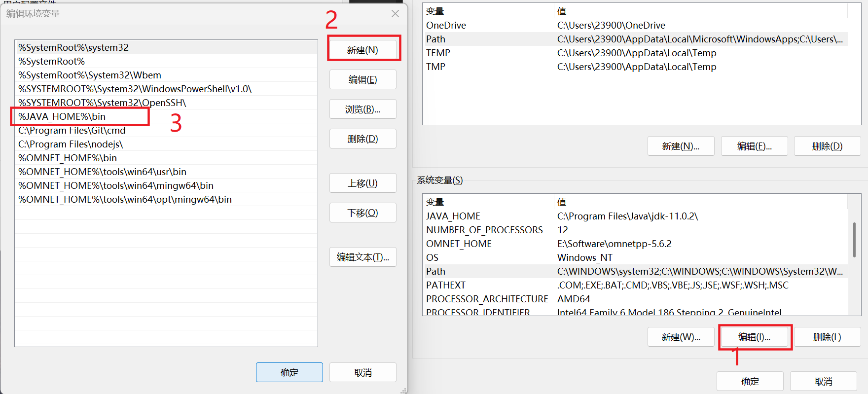
Task: Open the 浏览(B)... folder browser
Action: coord(362,109)
